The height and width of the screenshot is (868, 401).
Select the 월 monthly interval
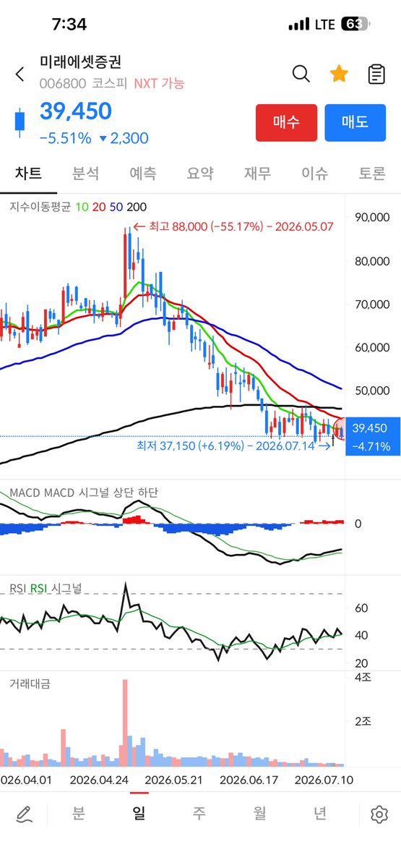(x=259, y=814)
